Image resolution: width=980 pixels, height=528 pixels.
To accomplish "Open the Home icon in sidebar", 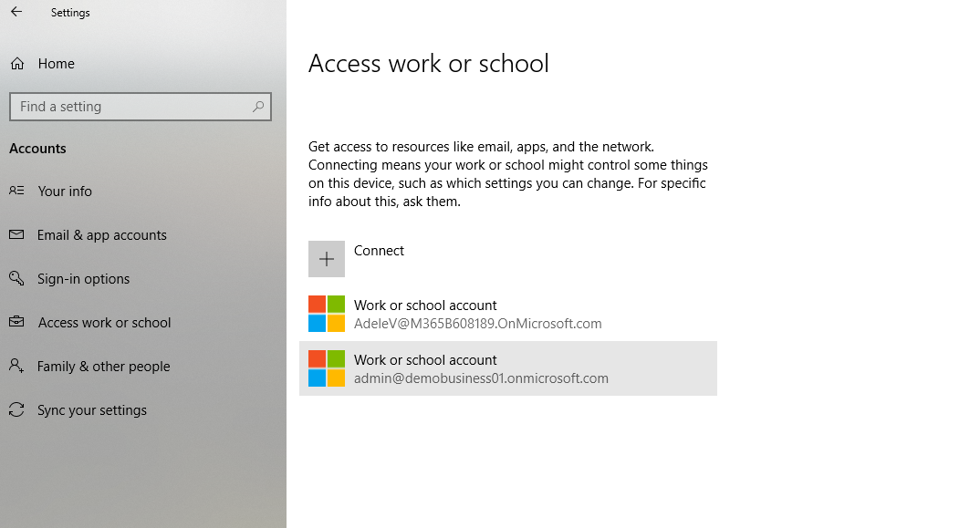I will pos(17,63).
